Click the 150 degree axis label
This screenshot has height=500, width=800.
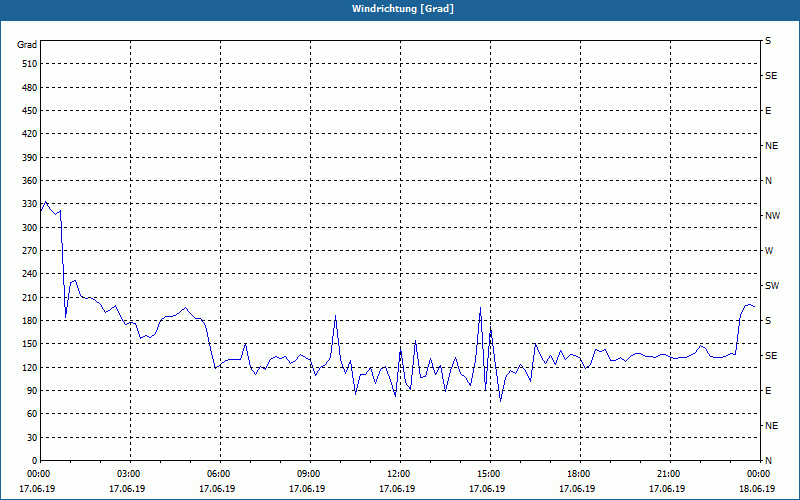click(30, 344)
